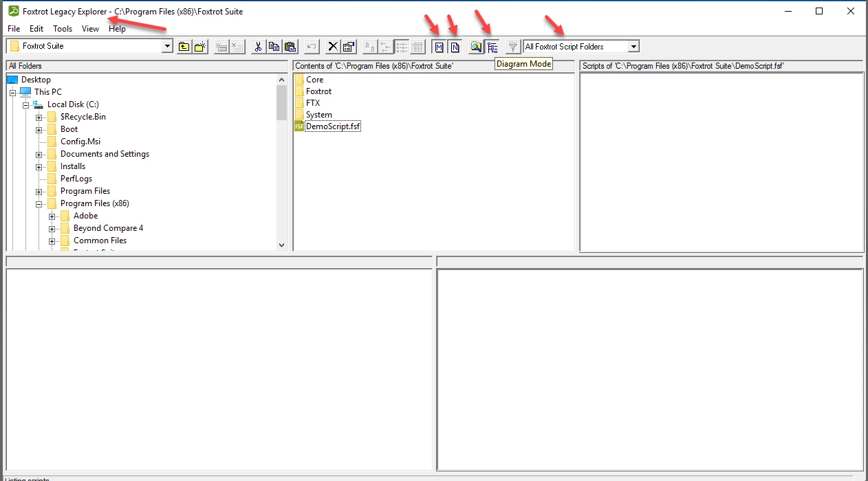This screenshot has height=481, width=868.
Task: Cut the selected item with scissors icon
Action: point(258,47)
